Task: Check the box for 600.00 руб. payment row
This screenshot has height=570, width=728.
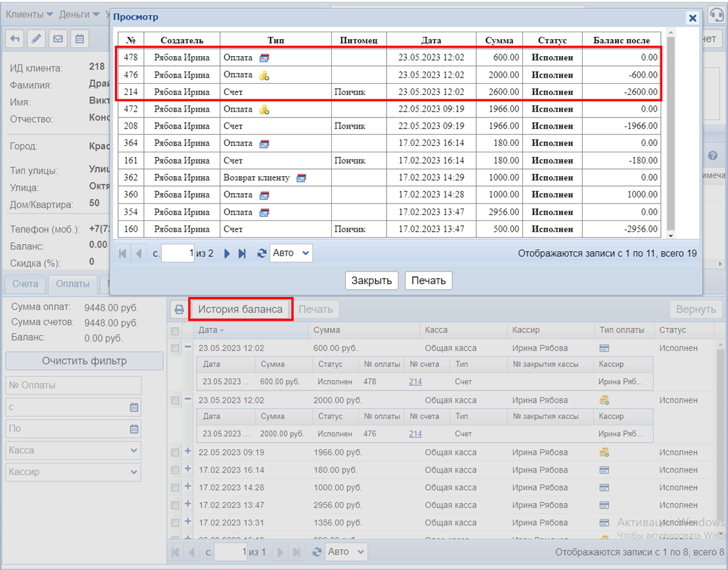Action: 175,349
